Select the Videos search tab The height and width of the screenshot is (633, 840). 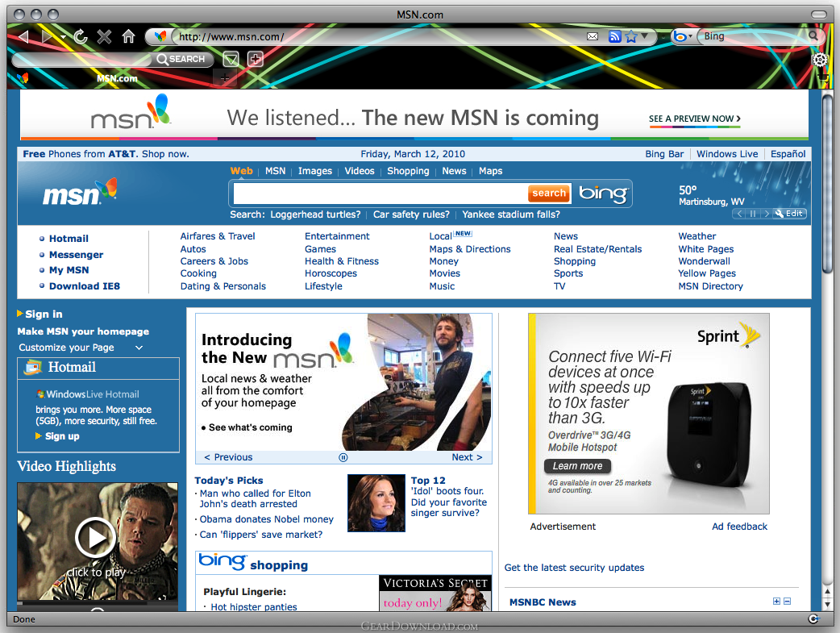click(x=359, y=171)
